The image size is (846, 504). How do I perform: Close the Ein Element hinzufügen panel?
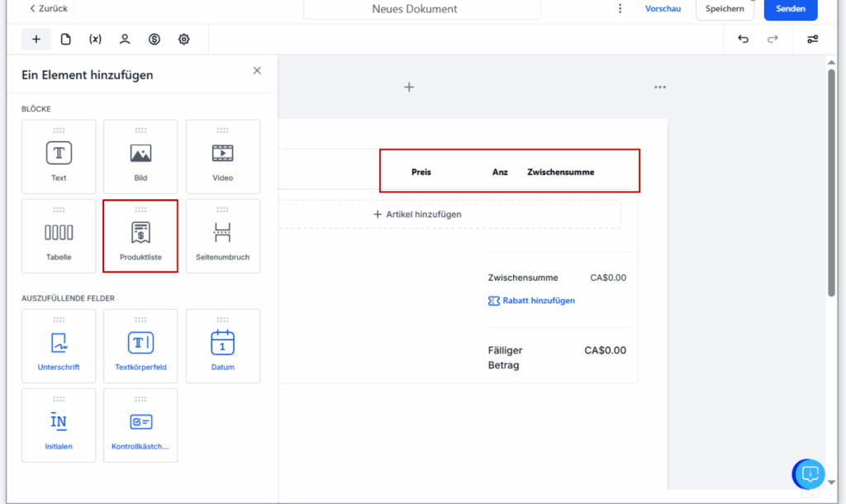pos(257,71)
